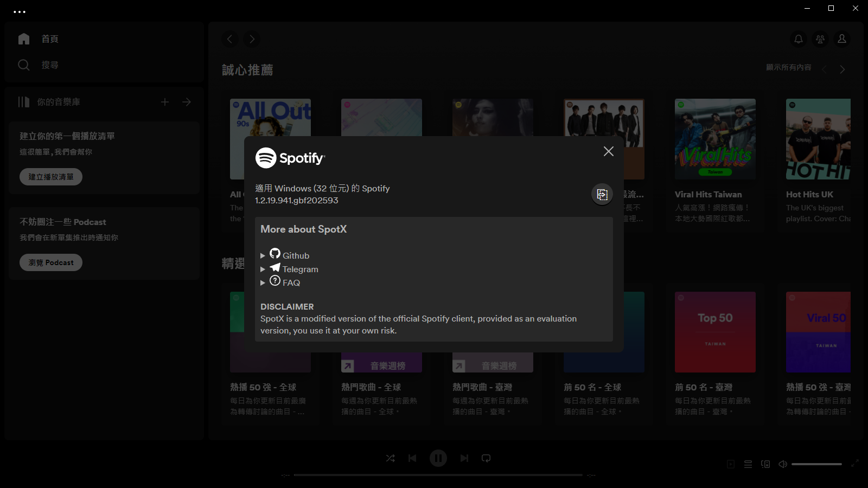Click Viral Hits Taiwan title text

click(x=709, y=194)
